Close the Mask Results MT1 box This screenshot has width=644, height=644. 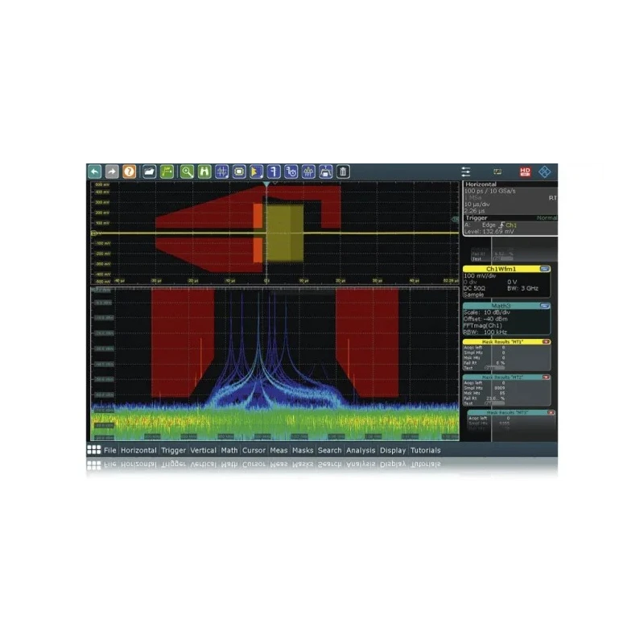pyautogui.click(x=546, y=341)
